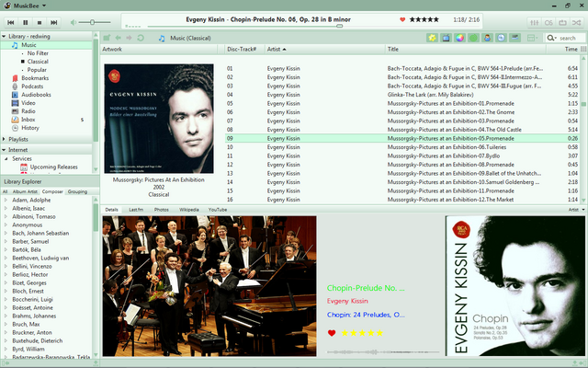
Task: Toggle the last.fm scrobble button
Action: (548, 22)
